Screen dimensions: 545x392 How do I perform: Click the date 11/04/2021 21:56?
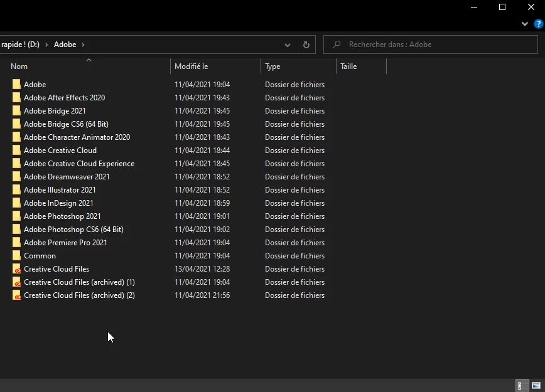[202, 295]
